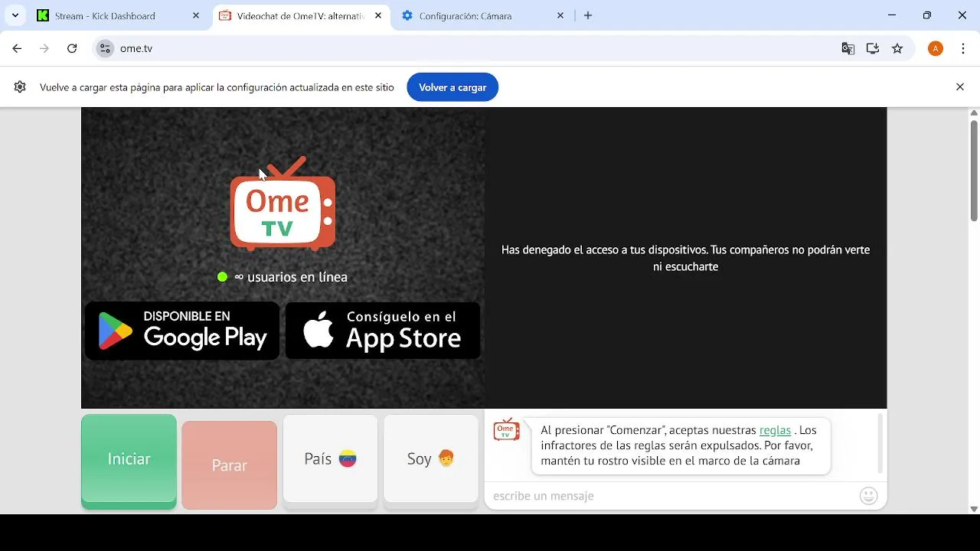This screenshot has height=551, width=980.
Task: Switch to the Videochat de OmeTV tab
Action: 301,15
